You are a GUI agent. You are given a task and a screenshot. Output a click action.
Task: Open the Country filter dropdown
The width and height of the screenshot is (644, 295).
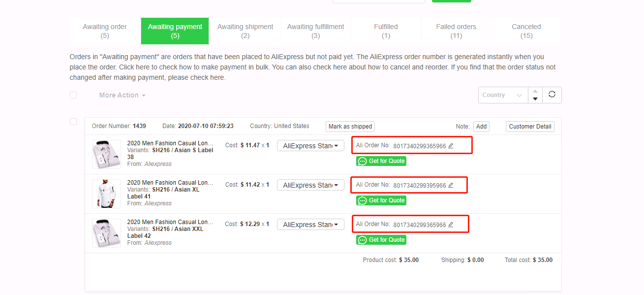point(503,95)
